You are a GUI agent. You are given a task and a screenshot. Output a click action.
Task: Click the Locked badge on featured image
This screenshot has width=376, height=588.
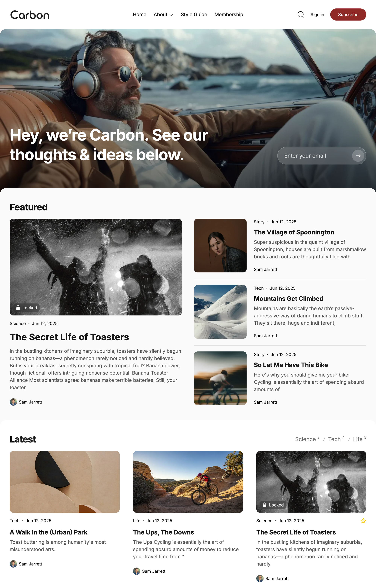tap(26, 308)
